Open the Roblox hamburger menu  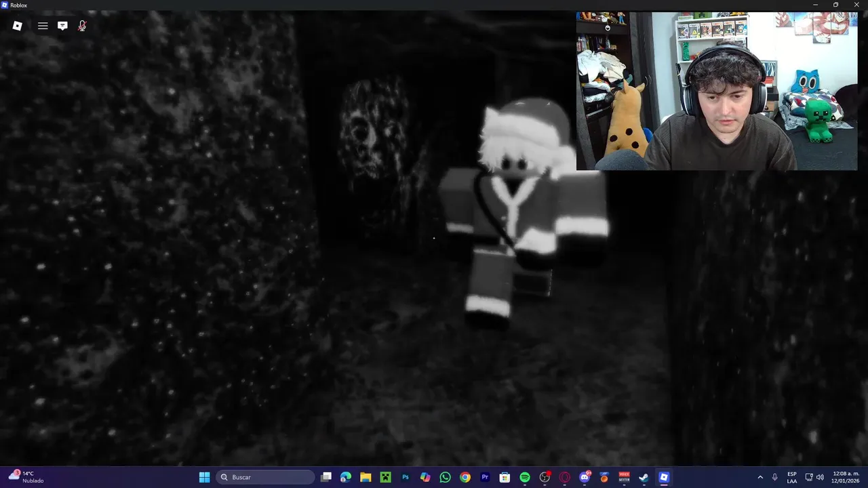43,26
